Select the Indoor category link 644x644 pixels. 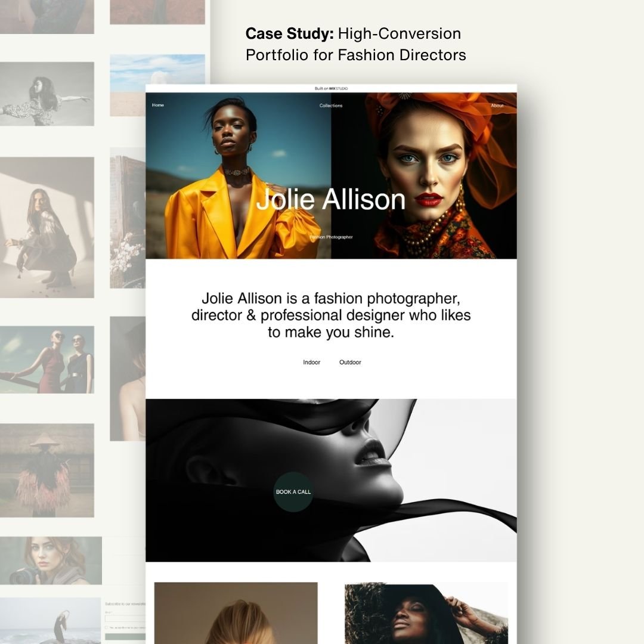311,362
